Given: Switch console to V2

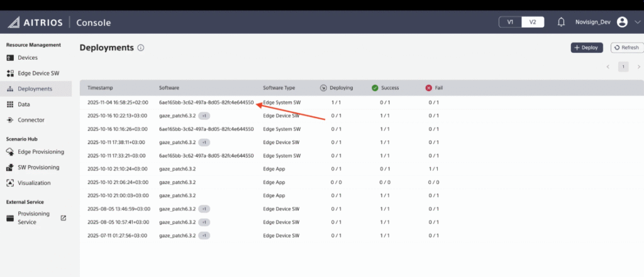Looking at the screenshot, I should point(532,22).
